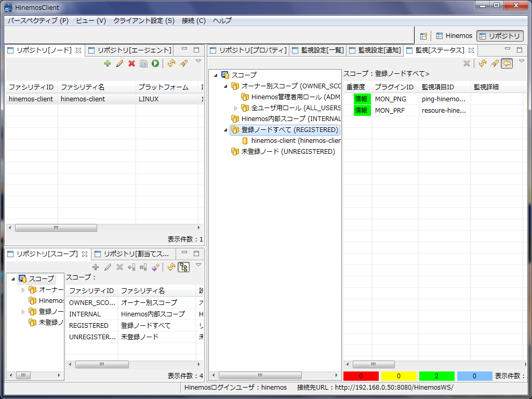Click the flashlight filter icon in the status view
This screenshot has width=532, height=399.
click(495, 63)
